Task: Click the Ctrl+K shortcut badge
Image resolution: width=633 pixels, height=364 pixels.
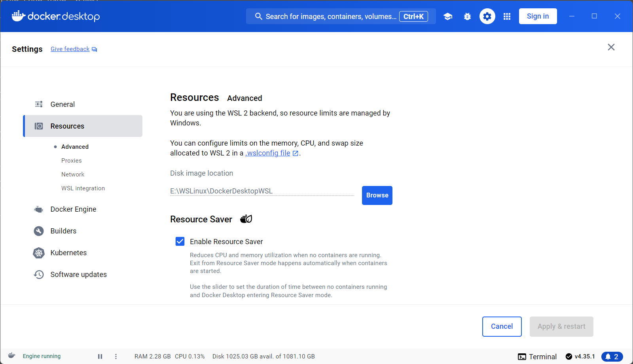Action: click(413, 16)
